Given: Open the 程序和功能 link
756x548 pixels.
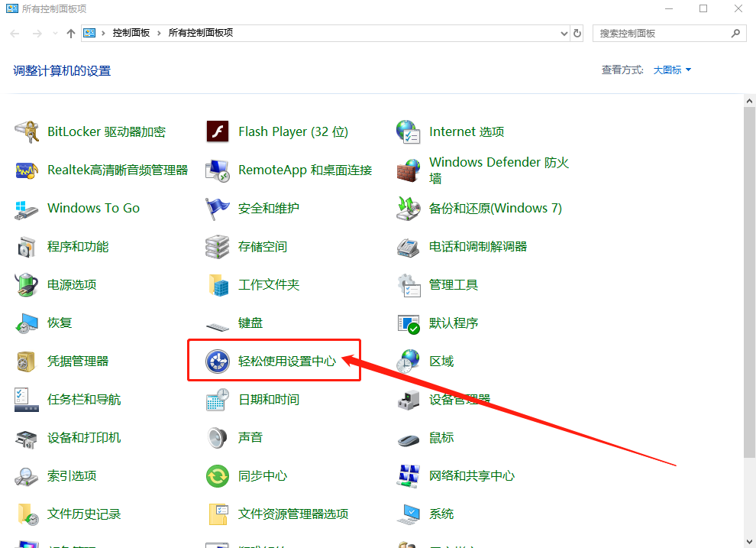Looking at the screenshot, I should (78, 246).
